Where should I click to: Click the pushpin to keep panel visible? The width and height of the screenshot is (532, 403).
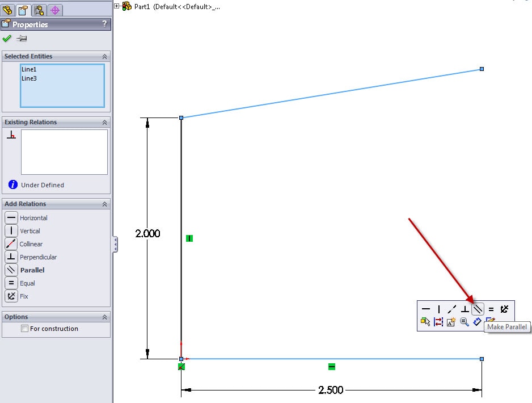(22, 39)
